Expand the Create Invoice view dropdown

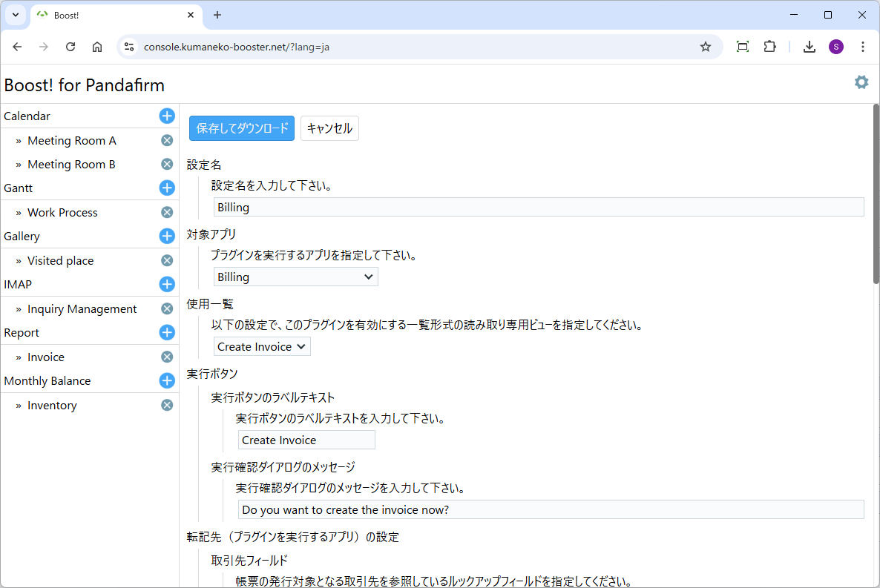(x=262, y=346)
